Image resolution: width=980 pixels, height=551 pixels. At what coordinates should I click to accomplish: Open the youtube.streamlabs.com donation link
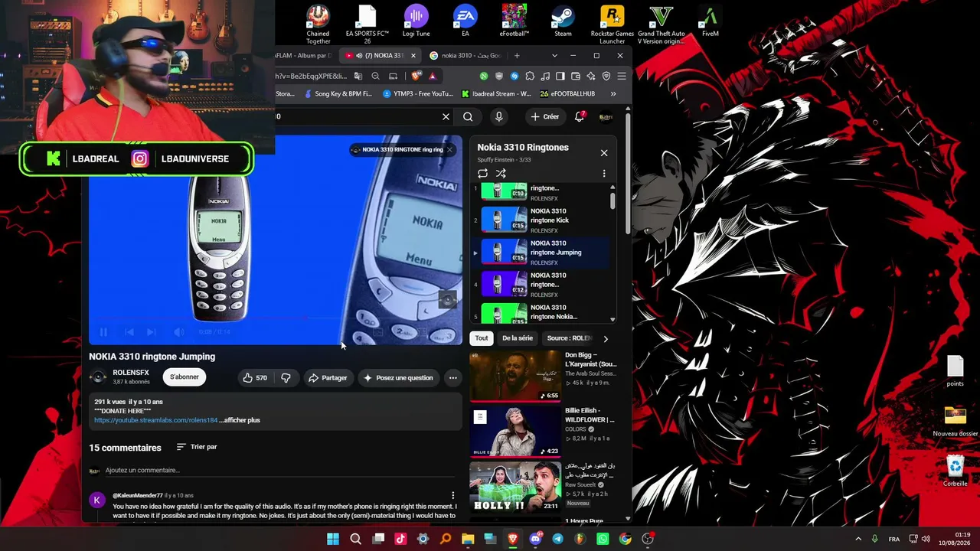coord(156,420)
